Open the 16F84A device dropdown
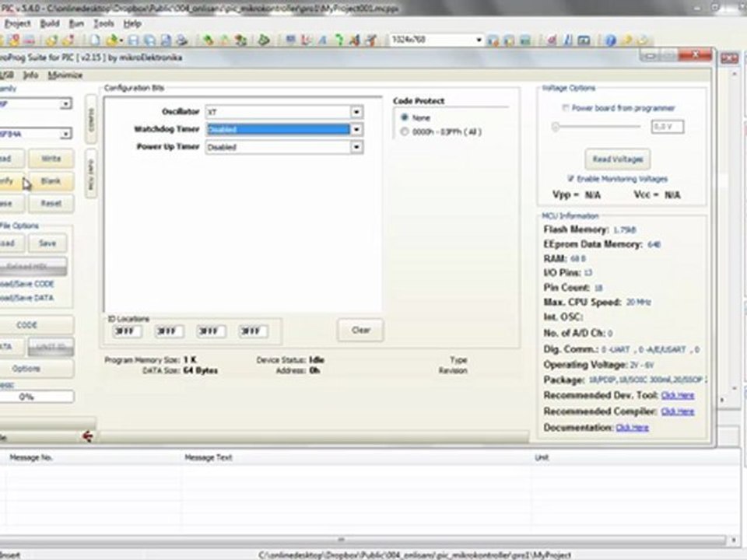This screenshot has width=747, height=560. pos(65,134)
